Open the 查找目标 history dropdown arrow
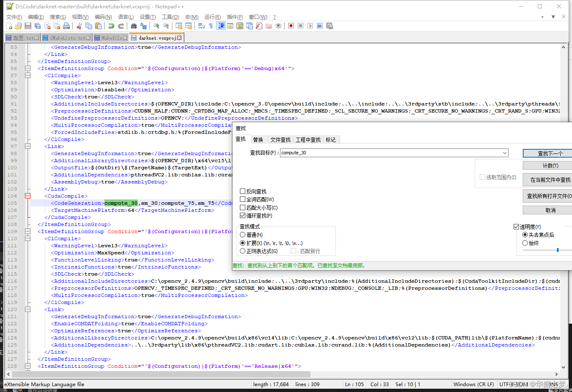Screen dimensions: 572x392 [505, 153]
